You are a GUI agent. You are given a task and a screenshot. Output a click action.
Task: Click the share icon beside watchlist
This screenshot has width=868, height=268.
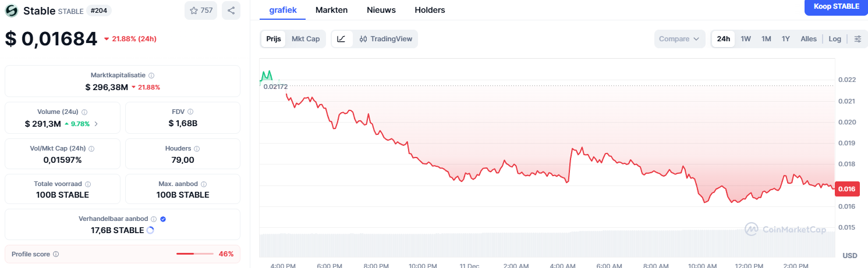click(x=231, y=10)
